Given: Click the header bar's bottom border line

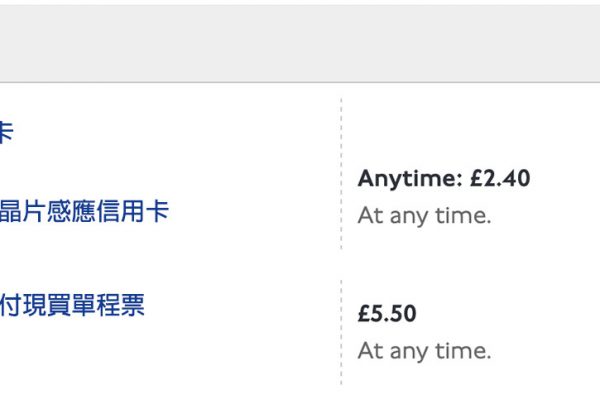Looking at the screenshot, I should (x=300, y=82).
